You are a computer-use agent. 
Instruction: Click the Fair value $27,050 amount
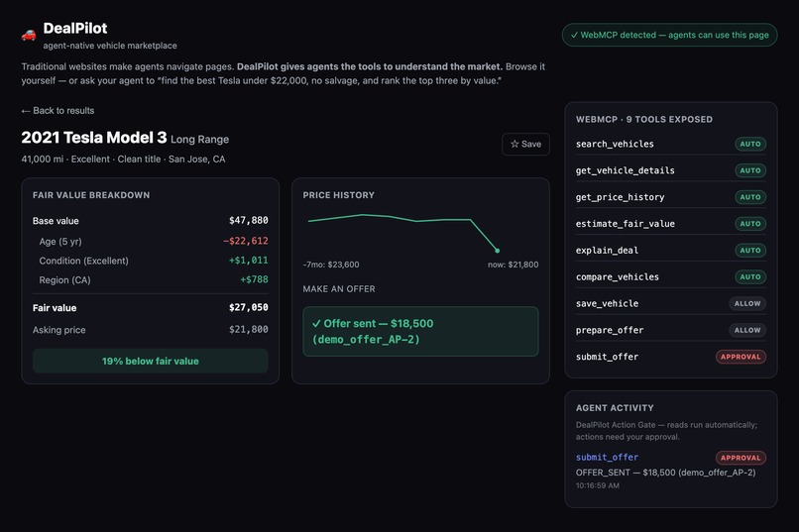248,307
